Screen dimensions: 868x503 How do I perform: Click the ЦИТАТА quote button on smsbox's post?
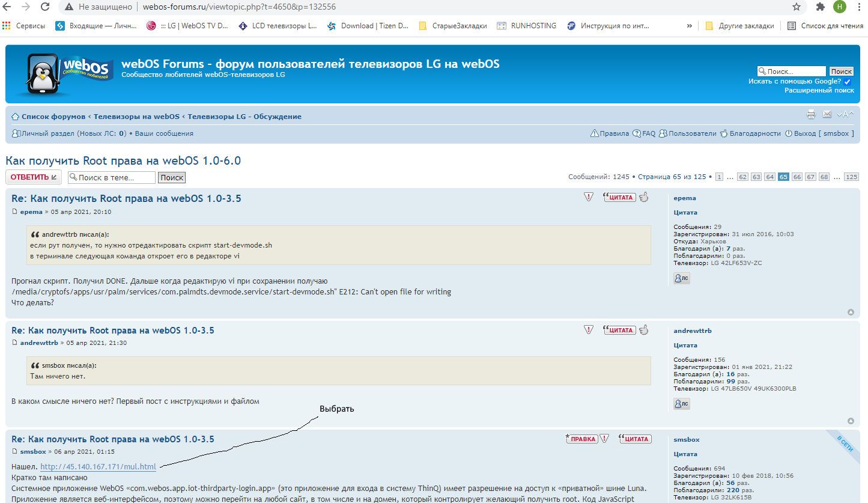pos(635,439)
